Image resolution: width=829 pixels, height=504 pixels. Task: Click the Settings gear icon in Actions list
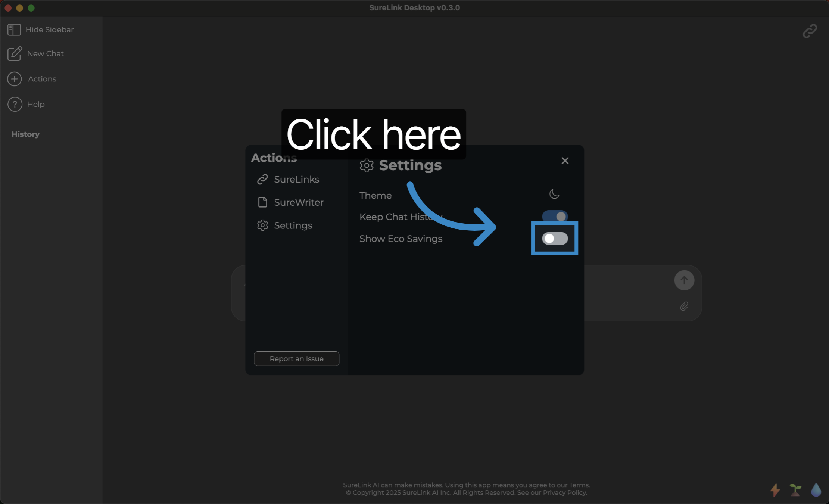click(263, 225)
